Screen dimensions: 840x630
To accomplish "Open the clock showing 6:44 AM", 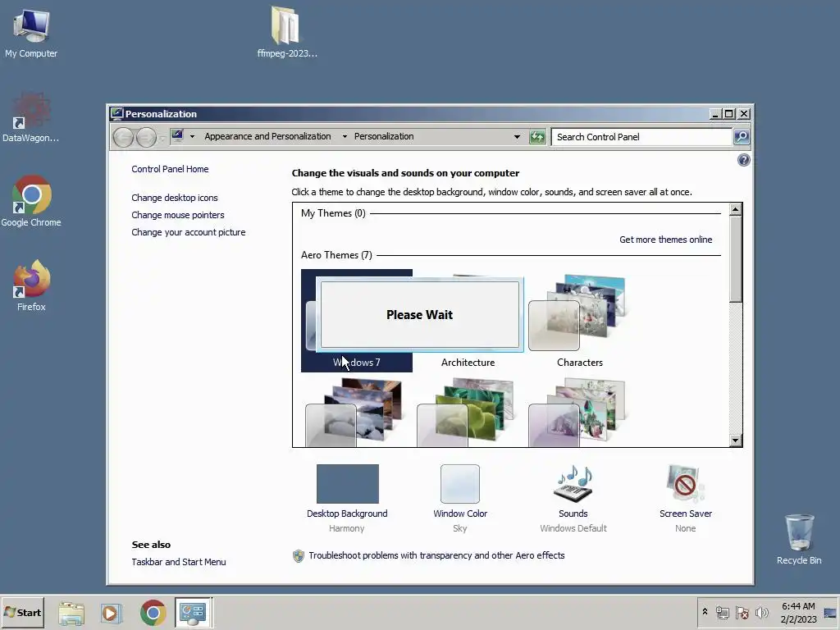I will (798, 612).
